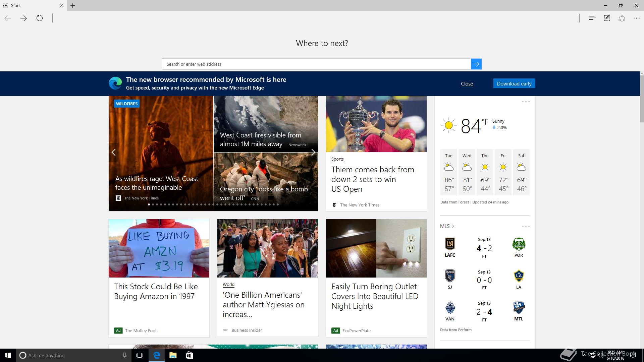This screenshot has width=644, height=362.
Task: Click the Search or enter web address field
Action: coord(316,64)
